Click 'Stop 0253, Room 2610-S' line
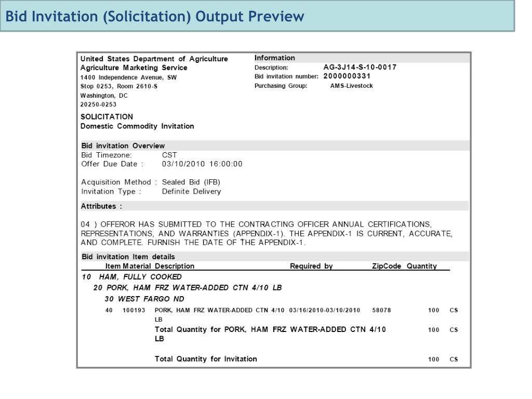The image size is (532, 399). (x=119, y=86)
